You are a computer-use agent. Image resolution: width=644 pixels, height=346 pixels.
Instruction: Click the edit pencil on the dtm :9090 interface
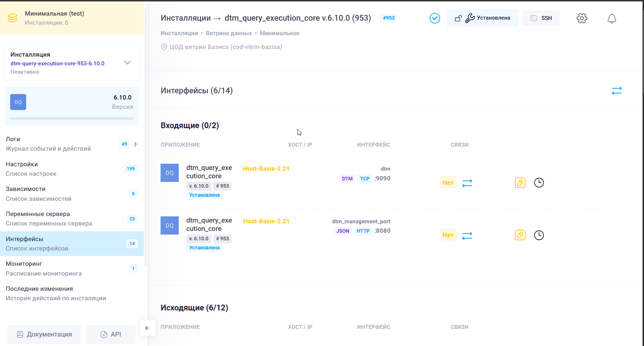point(520,183)
